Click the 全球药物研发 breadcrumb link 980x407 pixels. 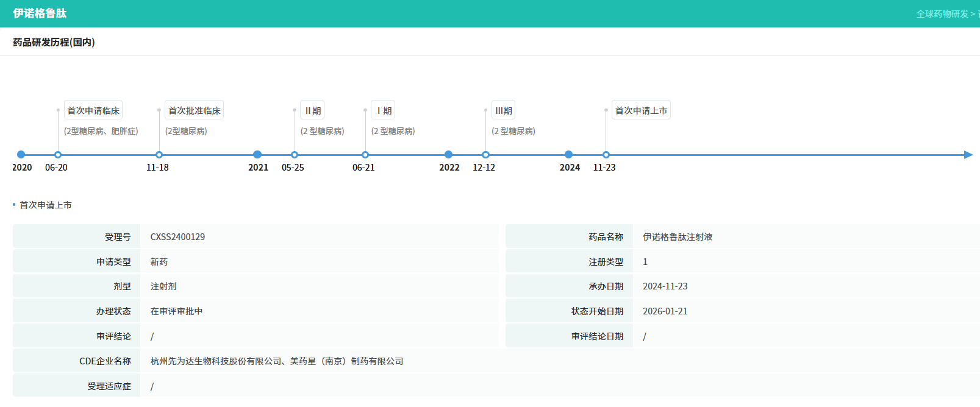point(942,13)
